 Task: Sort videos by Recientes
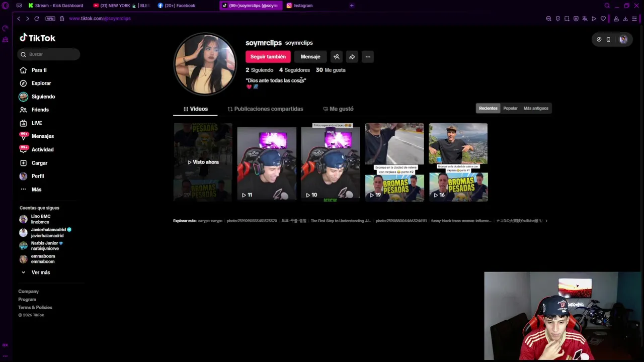tap(488, 108)
